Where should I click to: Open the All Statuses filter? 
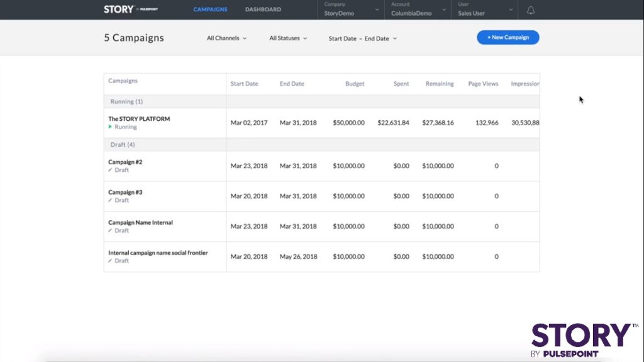tap(288, 38)
